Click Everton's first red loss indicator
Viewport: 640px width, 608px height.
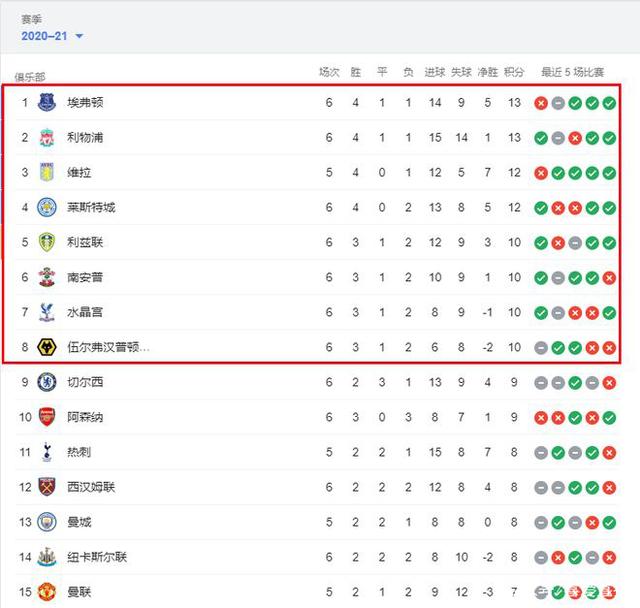(541, 102)
